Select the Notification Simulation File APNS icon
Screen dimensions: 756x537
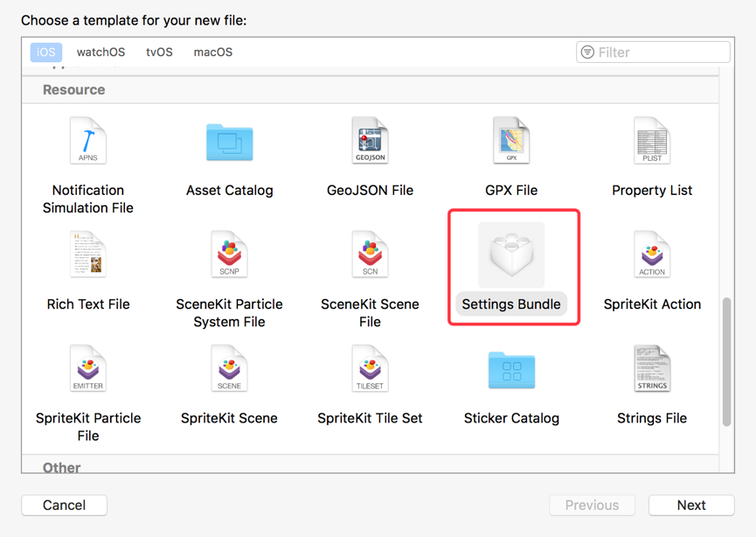coord(88,141)
